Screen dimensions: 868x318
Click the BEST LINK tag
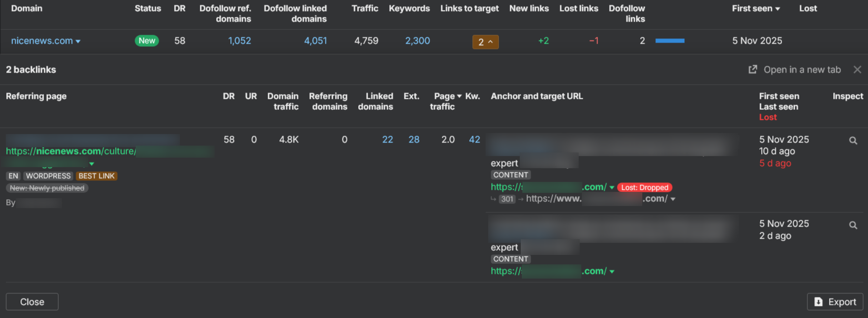pos(96,176)
